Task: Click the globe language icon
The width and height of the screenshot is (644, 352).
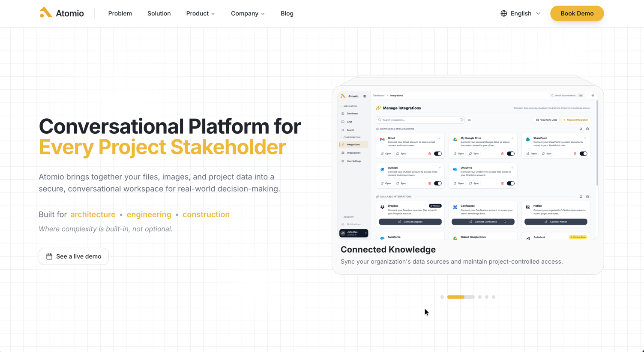Action: (504, 13)
